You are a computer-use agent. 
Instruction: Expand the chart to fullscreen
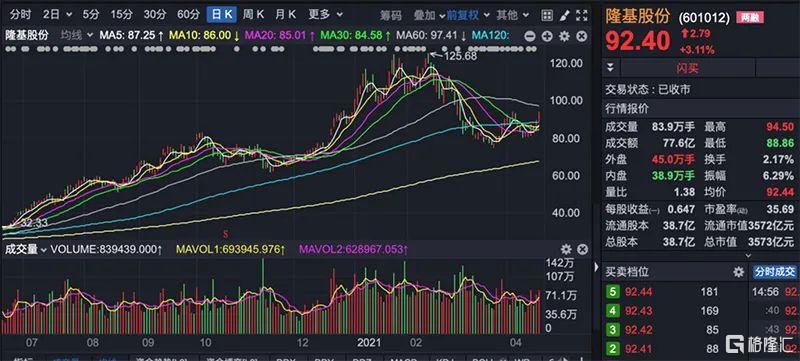coord(581,15)
